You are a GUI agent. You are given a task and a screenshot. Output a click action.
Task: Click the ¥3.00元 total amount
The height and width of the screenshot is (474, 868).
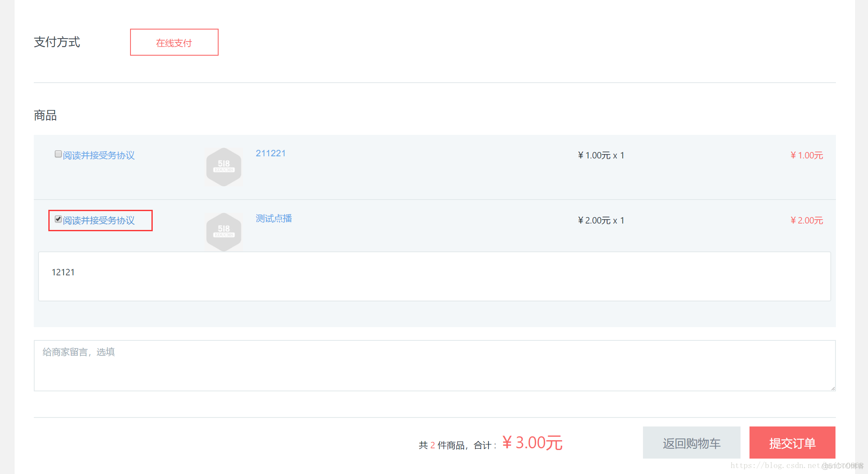pos(533,443)
